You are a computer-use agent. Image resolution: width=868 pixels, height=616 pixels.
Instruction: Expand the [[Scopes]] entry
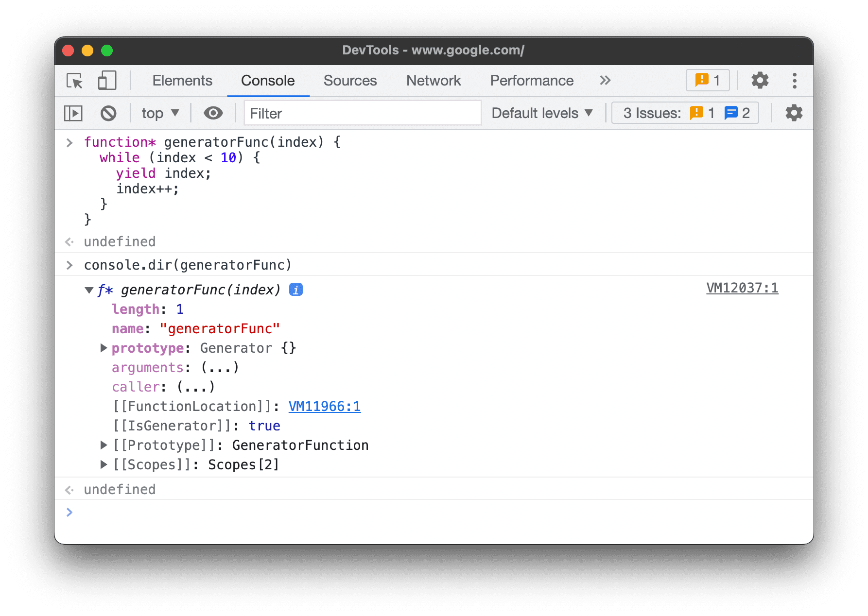pos(104,464)
